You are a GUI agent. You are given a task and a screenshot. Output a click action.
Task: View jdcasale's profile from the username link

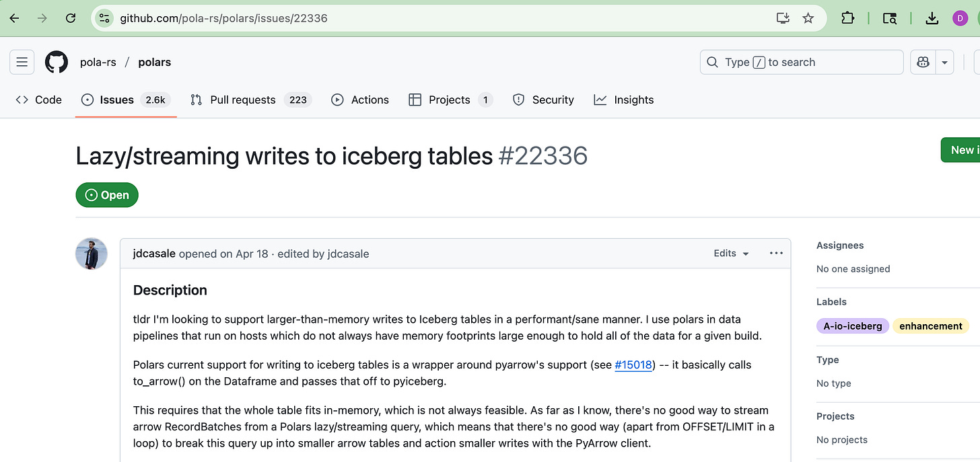pyautogui.click(x=153, y=254)
